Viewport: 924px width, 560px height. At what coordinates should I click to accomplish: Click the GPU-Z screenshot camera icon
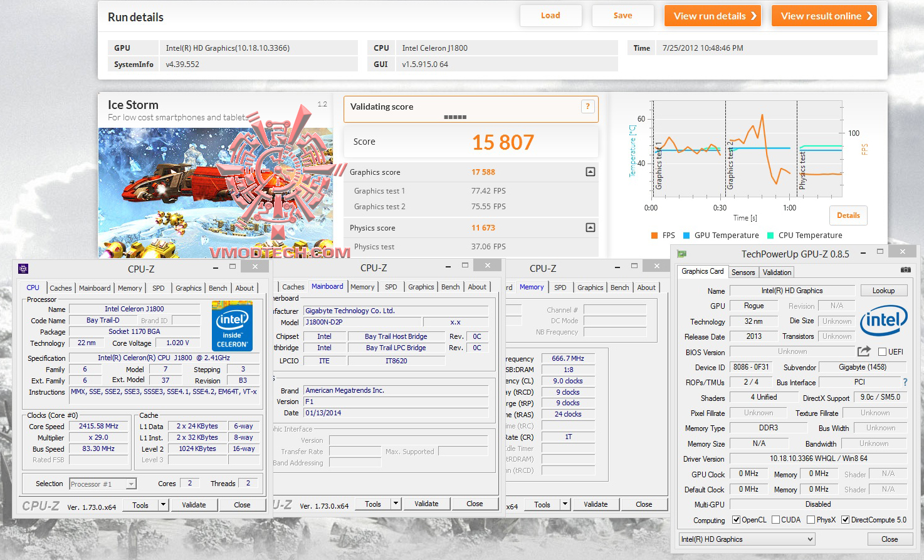click(905, 270)
